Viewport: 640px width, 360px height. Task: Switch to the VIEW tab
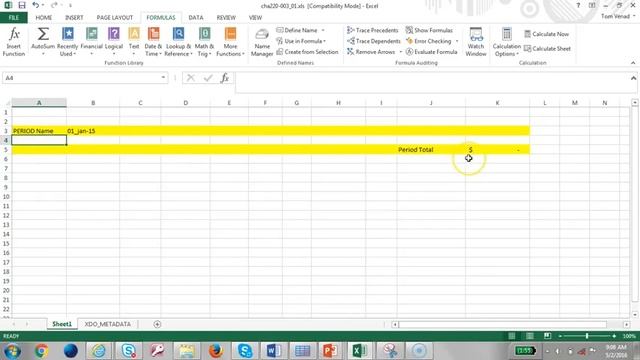pos(256,18)
